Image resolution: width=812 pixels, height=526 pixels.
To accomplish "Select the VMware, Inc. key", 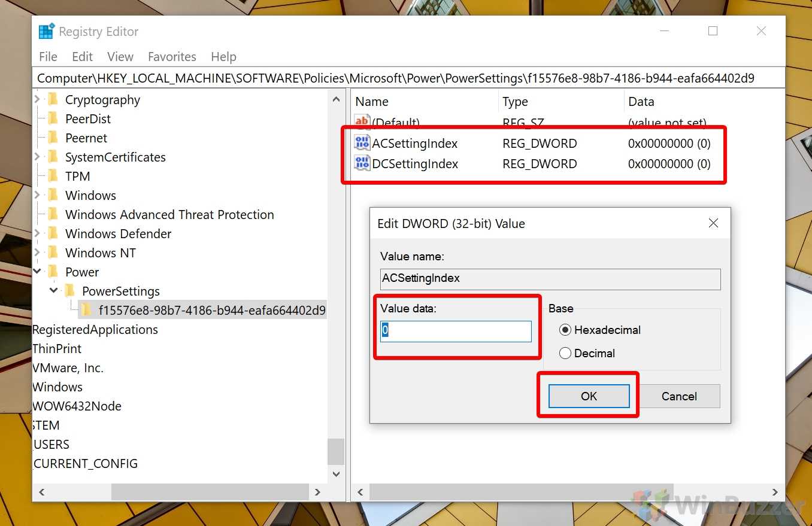I will click(x=68, y=367).
